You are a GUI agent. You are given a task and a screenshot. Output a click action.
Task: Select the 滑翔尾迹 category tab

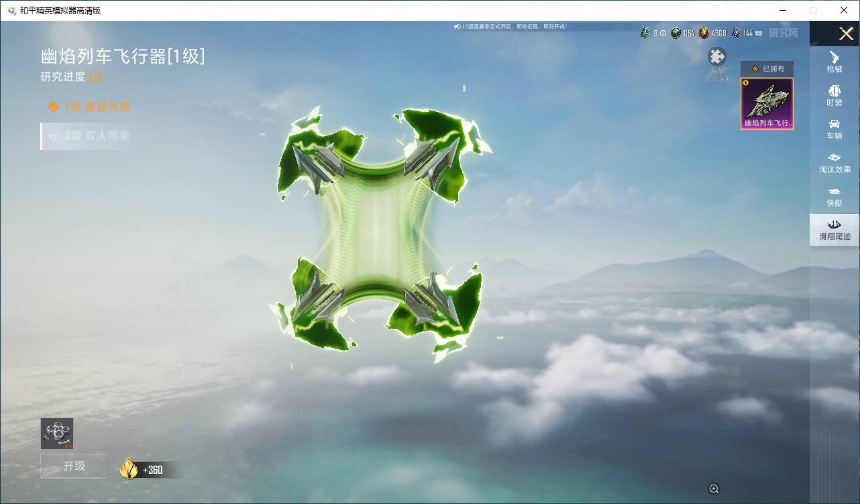pos(835,230)
